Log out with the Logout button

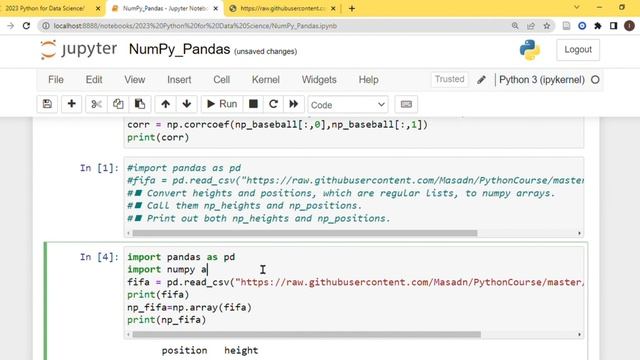point(578,50)
